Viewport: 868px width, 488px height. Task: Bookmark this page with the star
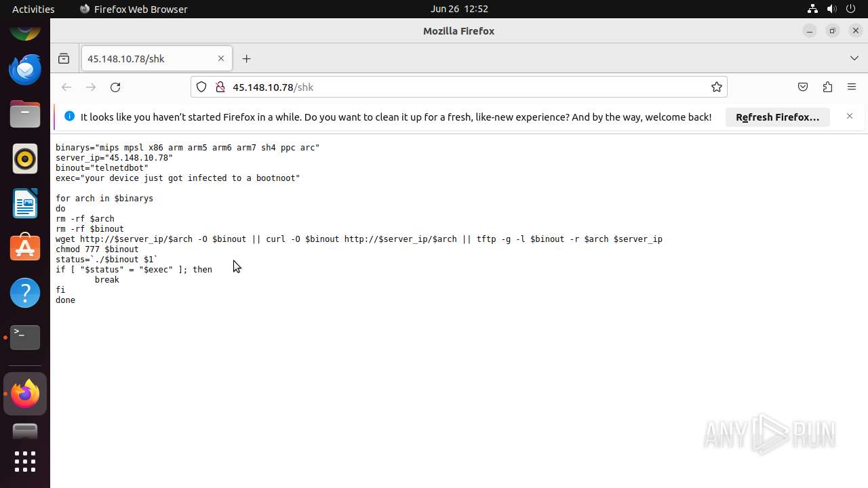click(716, 87)
